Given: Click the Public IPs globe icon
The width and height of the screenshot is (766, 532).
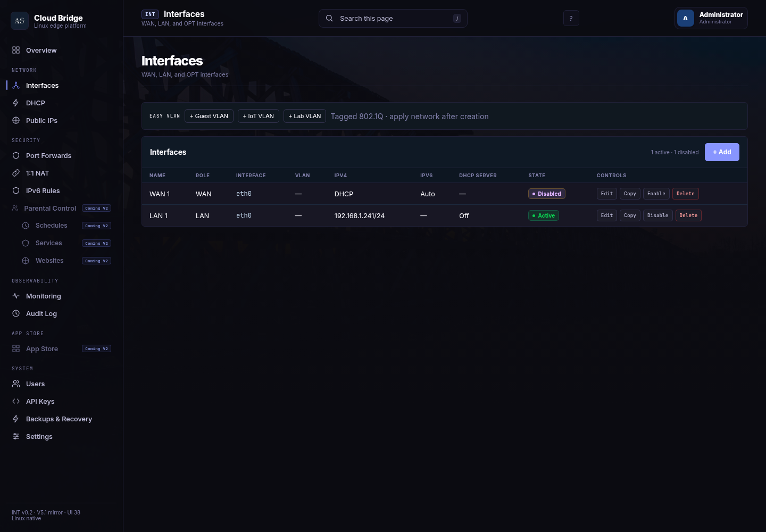Looking at the screenshot, I should coord(16,120).
